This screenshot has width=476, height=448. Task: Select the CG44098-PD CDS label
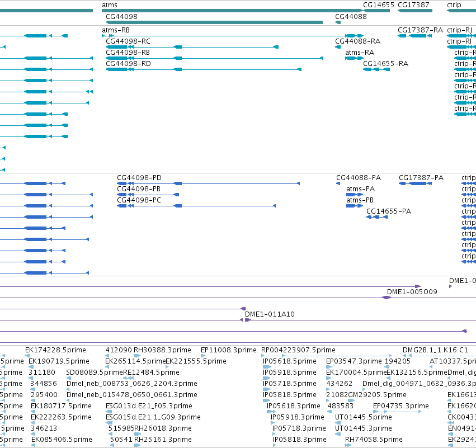click(x=139, y=177)
